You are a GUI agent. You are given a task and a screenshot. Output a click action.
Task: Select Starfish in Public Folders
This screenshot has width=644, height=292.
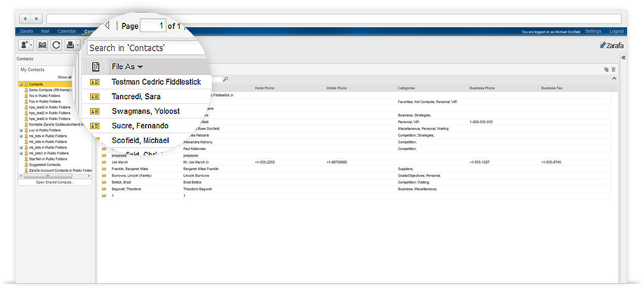pos(47,159)
